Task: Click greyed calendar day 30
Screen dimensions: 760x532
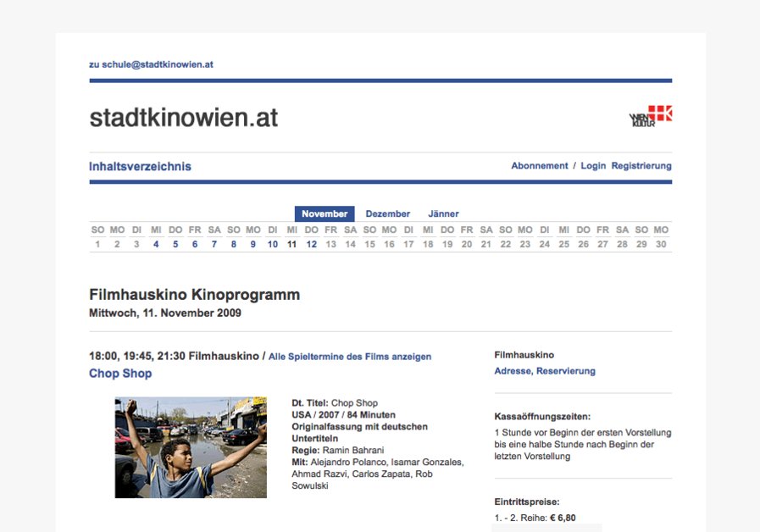Action: [x=661, y=244]
